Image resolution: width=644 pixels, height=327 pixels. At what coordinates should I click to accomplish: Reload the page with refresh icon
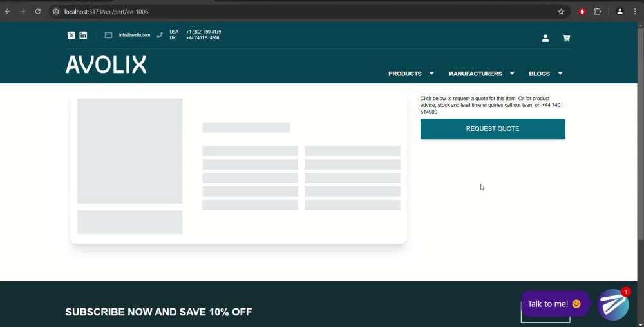[38, 12]
